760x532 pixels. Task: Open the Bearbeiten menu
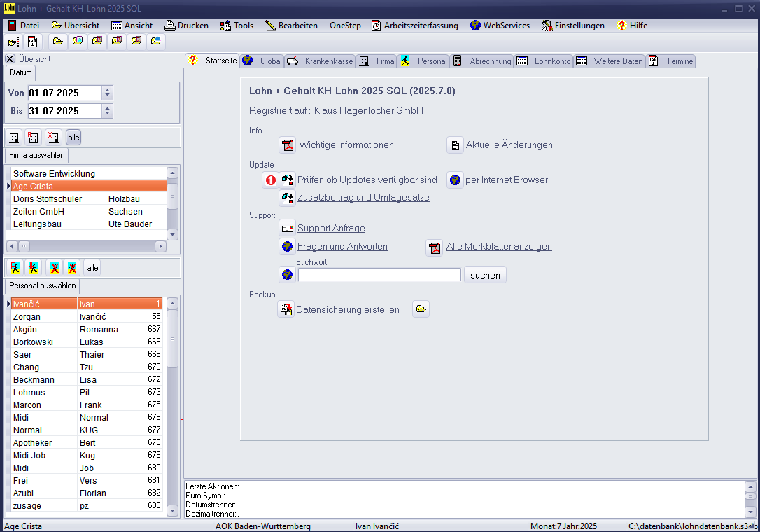point(291,26)
